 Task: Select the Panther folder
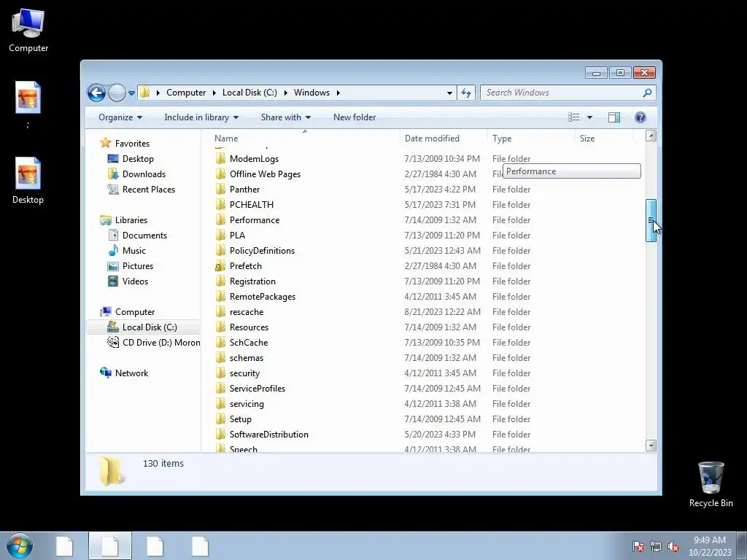(244, 189)
